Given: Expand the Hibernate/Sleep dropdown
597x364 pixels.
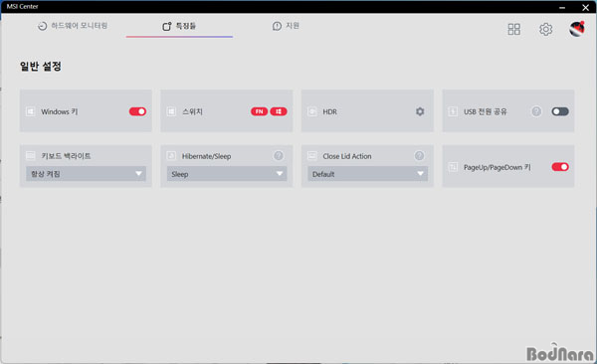Looking at the screenshot, I should point(227,174).
